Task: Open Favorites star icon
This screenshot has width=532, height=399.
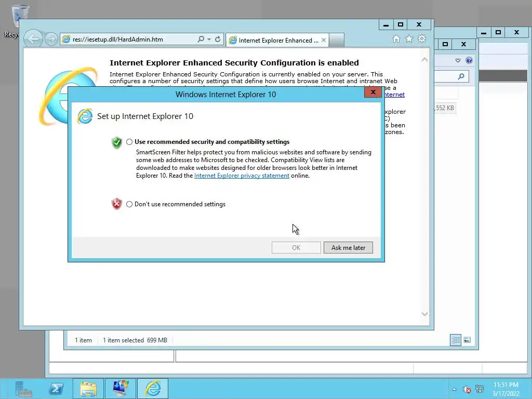Action: point(409,39)
